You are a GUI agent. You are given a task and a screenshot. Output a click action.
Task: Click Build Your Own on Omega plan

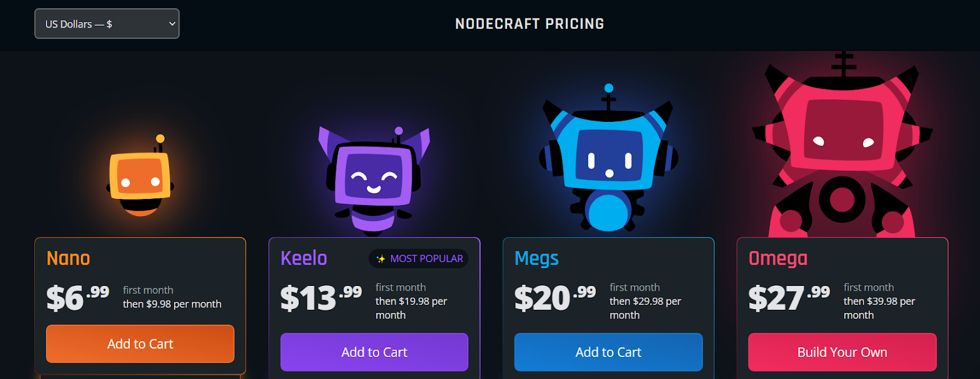coord(842,352)
